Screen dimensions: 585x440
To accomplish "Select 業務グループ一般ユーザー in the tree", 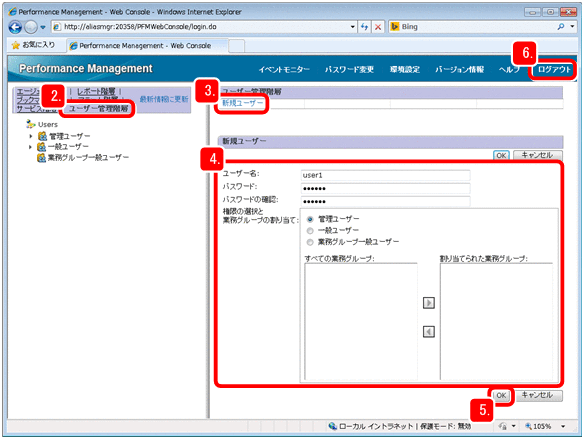I will tap(88, 158).
